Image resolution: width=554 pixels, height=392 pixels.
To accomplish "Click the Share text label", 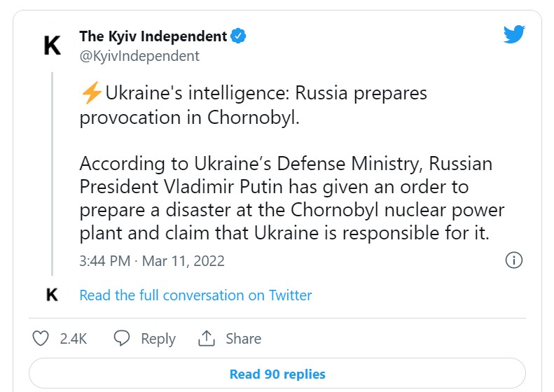I will tap(243, 339).
